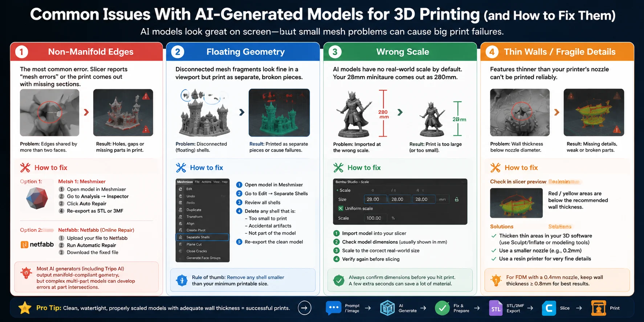Open the grey castle floating geometry image
Screen dimensions: 644x322
pos(205,113)
